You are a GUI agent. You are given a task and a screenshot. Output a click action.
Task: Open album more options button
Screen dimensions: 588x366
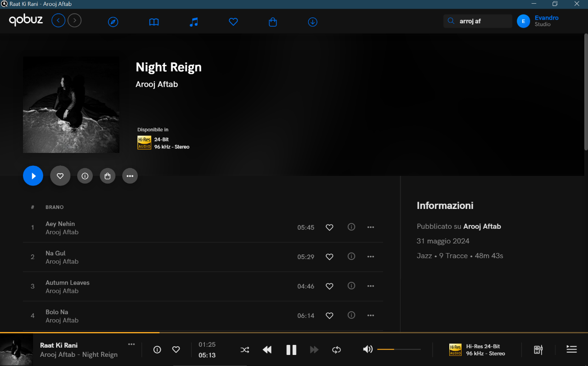pyautogui.click(x=130, y=176)
